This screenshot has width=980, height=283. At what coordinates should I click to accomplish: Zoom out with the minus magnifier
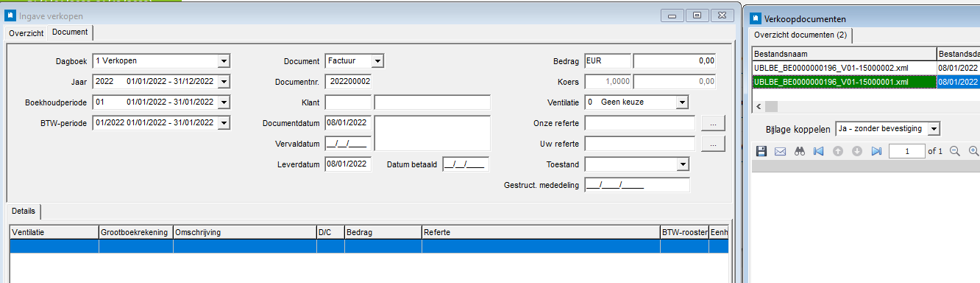point(955,151)
